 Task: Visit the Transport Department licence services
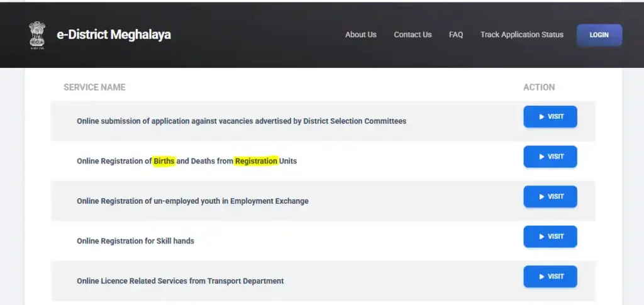click(x=550, y=277)
